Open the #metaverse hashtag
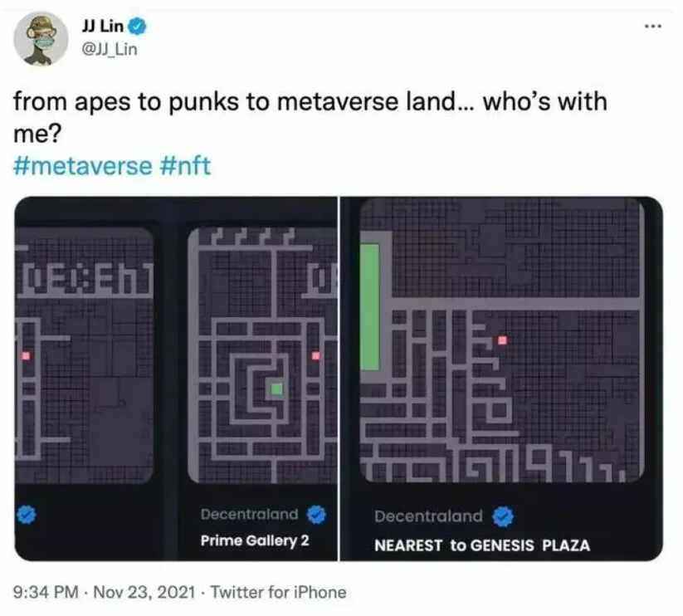The height and width of the screenshot is (616, 683). (x=83, y=166)
